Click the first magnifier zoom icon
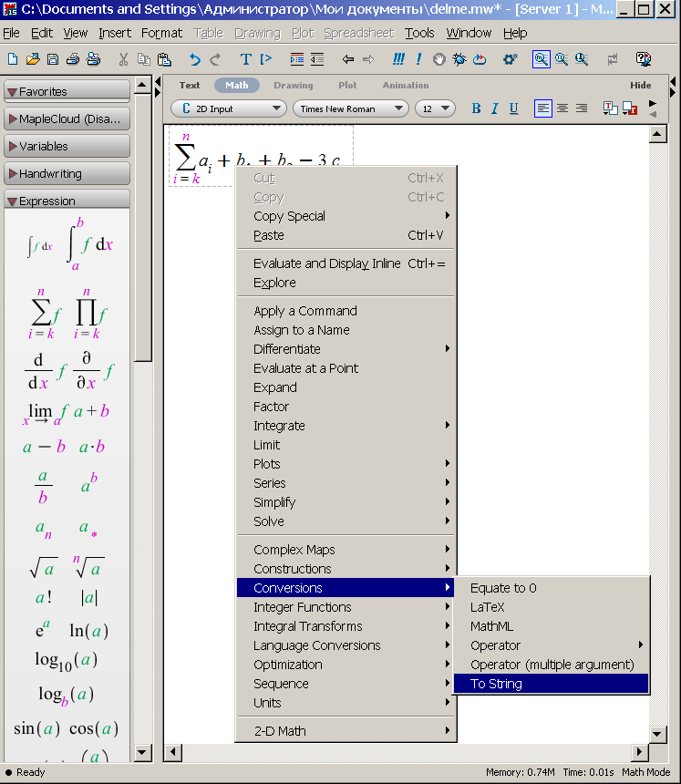The height and width of the screenshot is (784, 681). [x=541, y=59]
